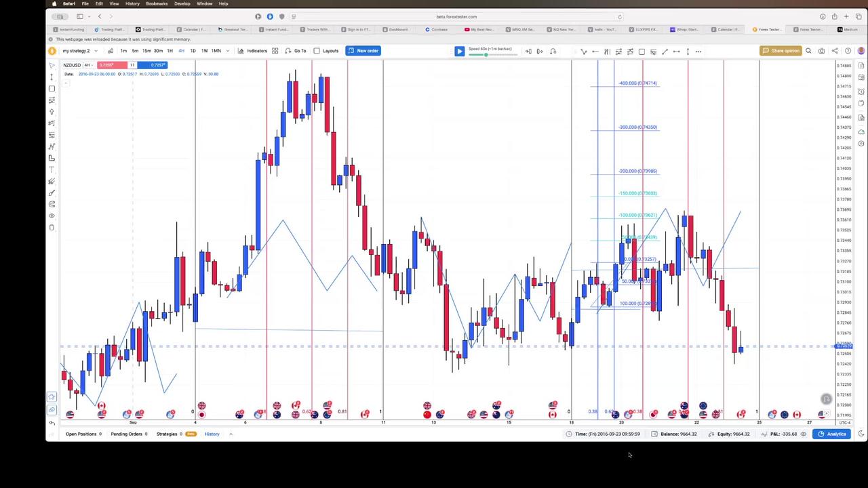Image resolution: width=868 pixels, height=488 pixels.
Task: Select the 1H timeframe
Action: pos(170,51)
